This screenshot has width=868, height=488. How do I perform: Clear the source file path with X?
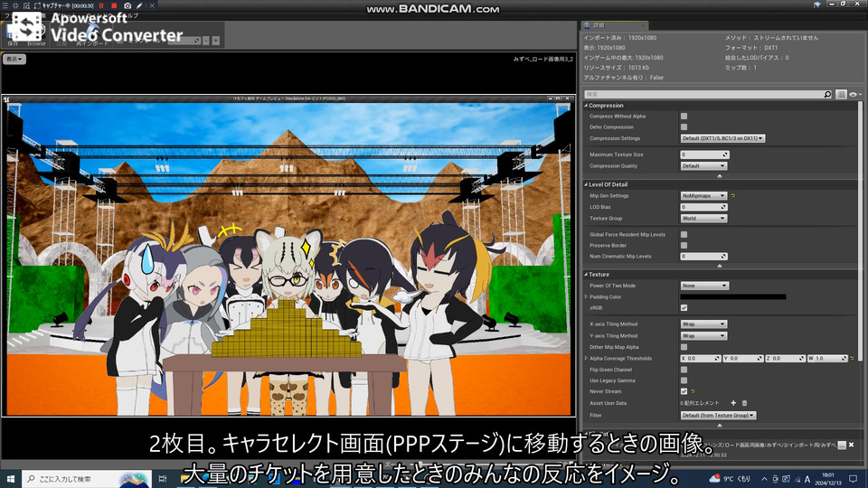tap(852, 445)
